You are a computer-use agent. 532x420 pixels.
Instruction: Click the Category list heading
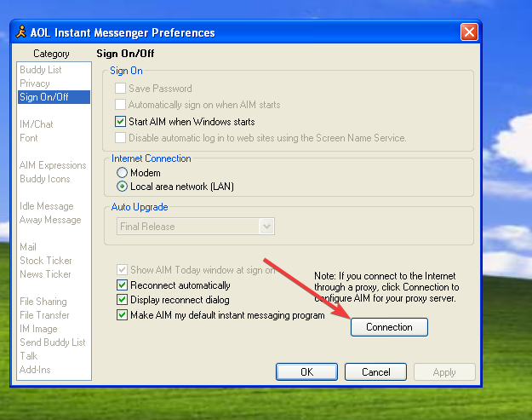pyautogui.click(x=51, y=54)
